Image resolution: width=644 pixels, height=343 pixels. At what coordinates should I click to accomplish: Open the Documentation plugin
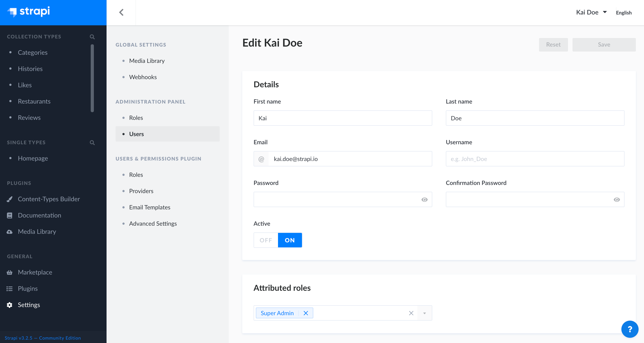click(40, 215)
